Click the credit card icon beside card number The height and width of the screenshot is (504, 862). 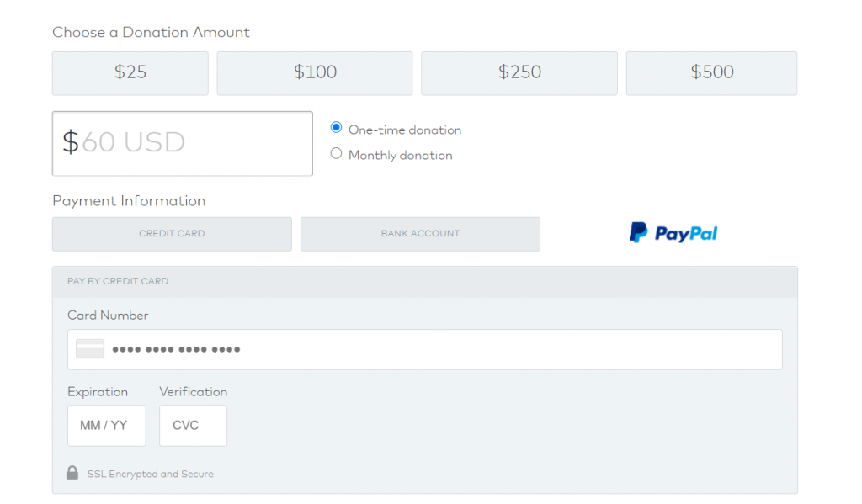pyautogui.click(x=90, y=348)
